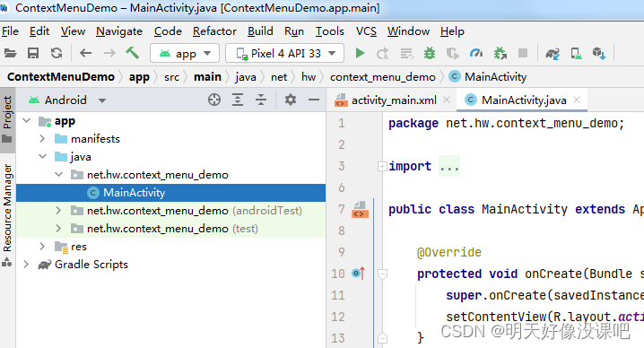This screenshot has width=644, height=348.
Task: Expand the manifests folder
Action: [42, 139]
